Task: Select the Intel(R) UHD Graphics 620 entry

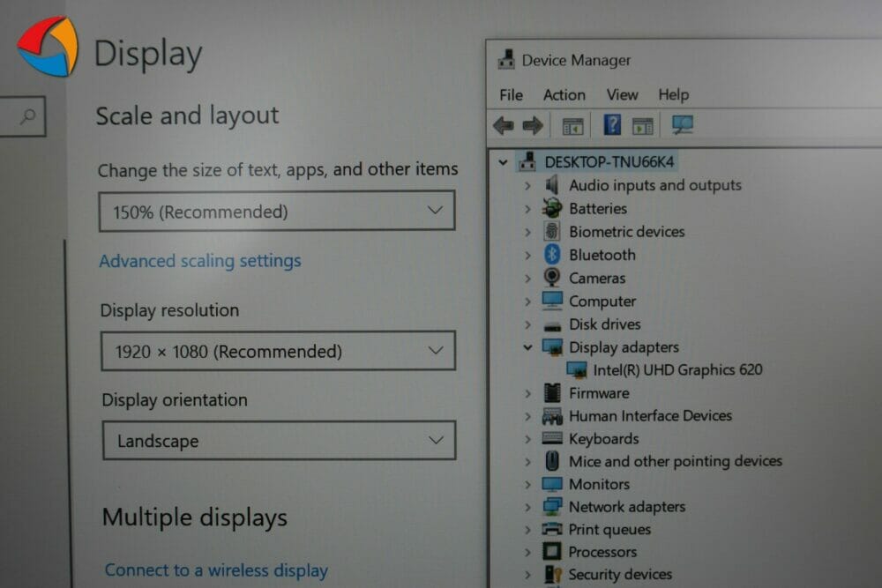Action: (677, 369)
